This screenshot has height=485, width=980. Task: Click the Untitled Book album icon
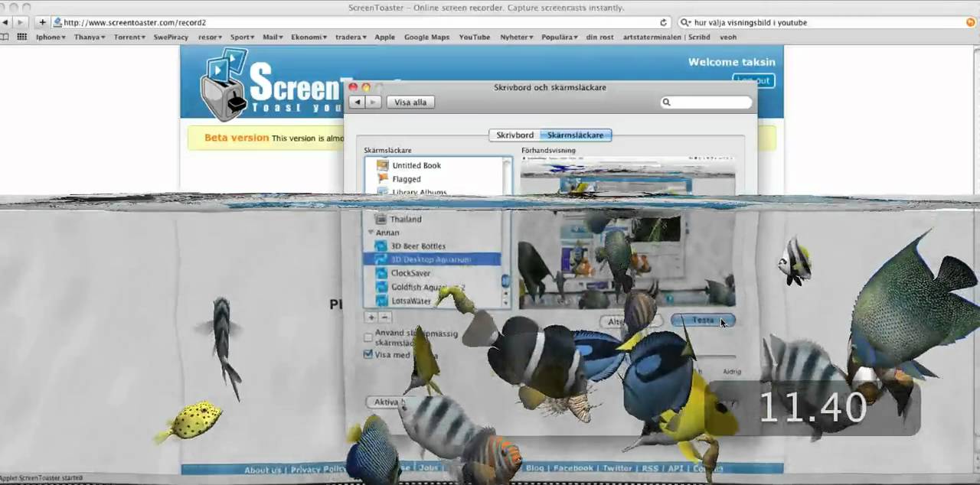tap(383, 165)
